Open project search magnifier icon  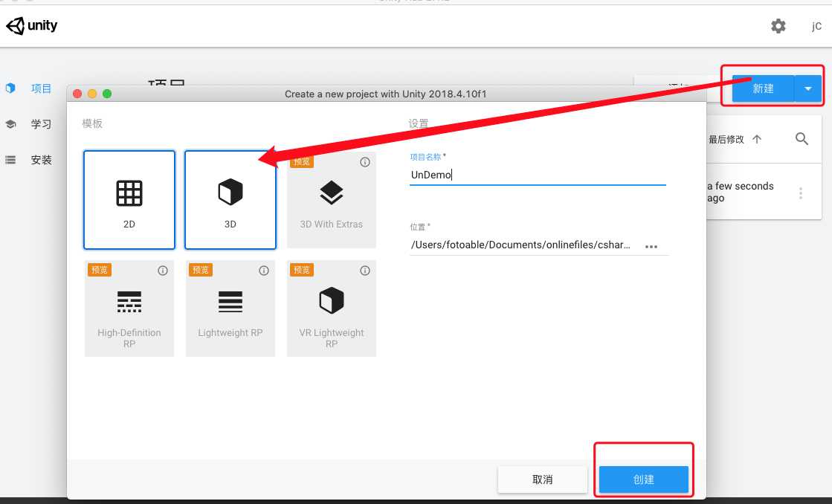pyautogui.click(x=802, y=139)
